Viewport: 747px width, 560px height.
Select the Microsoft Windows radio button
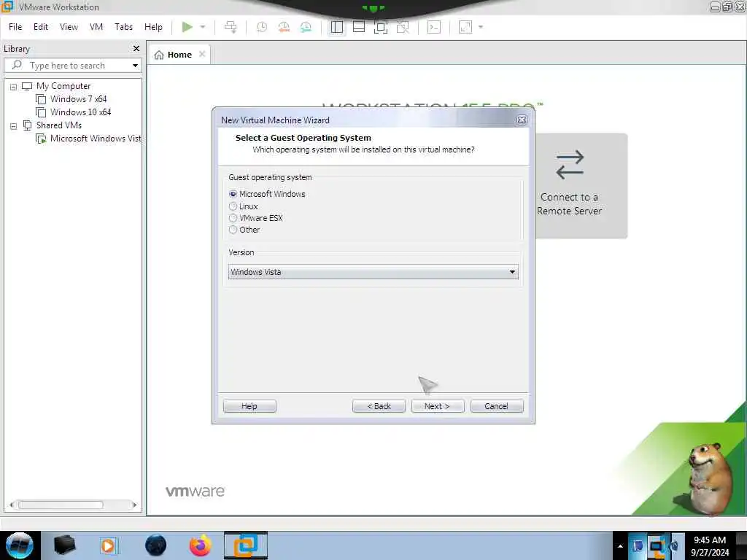tap(233, 194)
